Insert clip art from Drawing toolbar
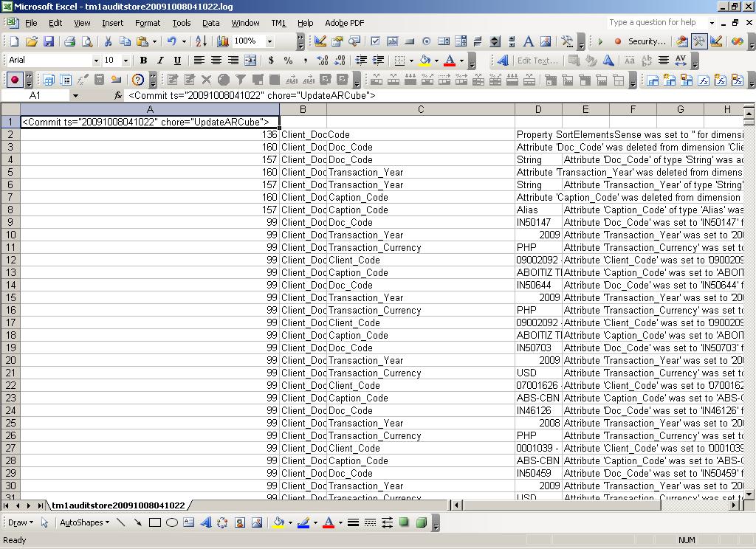The height and width of the screenshot is (549, 756). click(240, 522)
